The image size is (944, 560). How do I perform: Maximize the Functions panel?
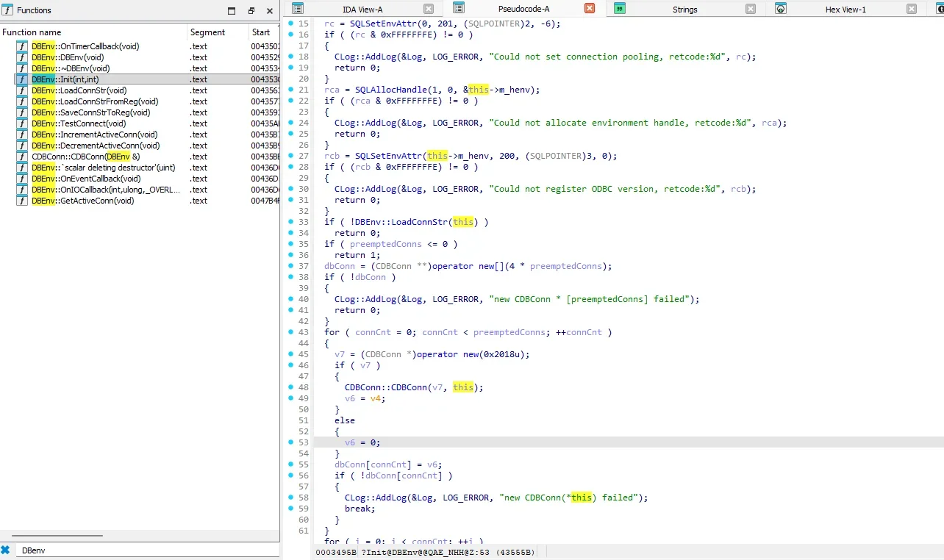[232, 11]
